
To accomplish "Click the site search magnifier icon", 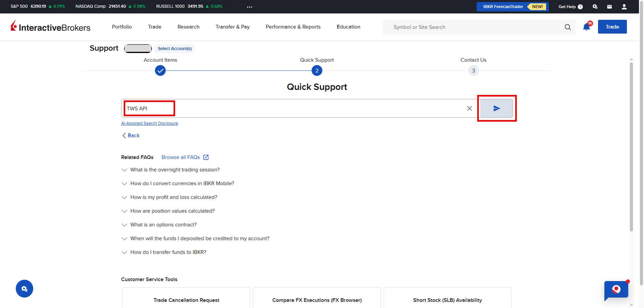I will (x=568, y=27).
